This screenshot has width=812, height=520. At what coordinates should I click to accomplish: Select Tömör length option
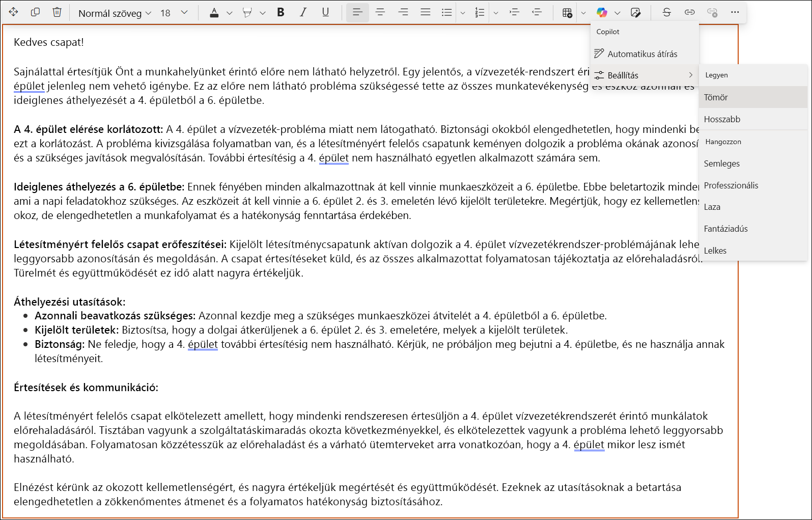tap(753, 97)
